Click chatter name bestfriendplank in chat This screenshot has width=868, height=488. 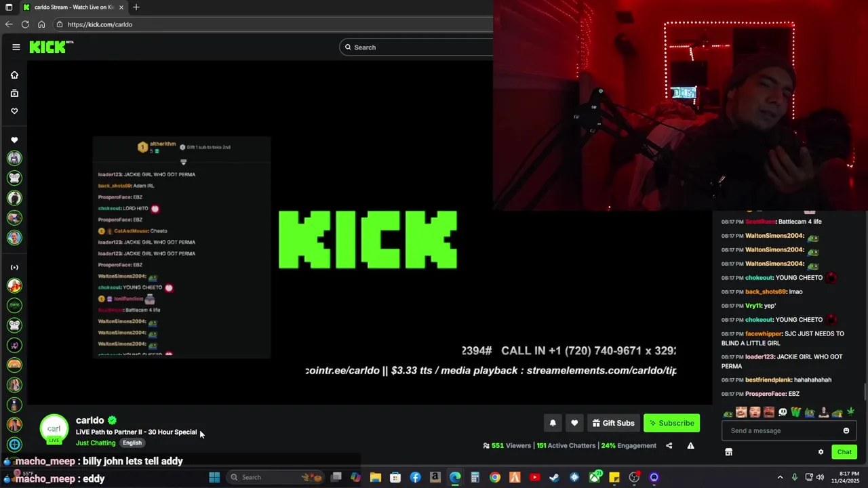[x=768, y=380]
